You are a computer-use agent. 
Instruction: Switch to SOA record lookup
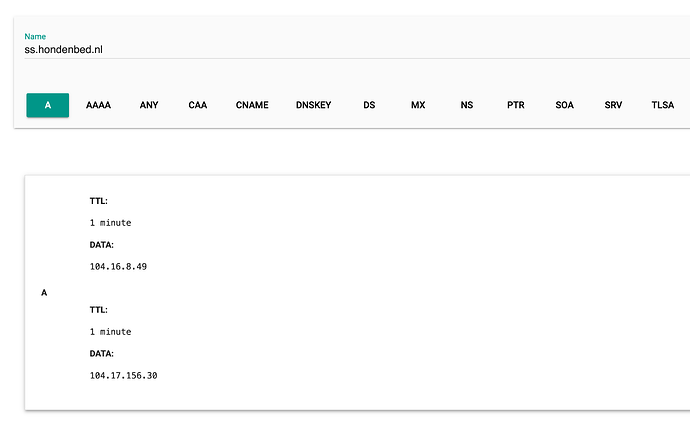pos(566,105)
